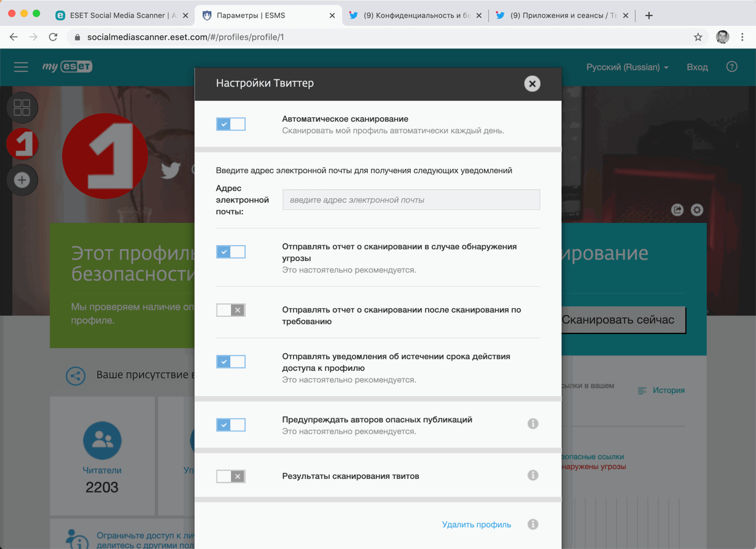756x549 pixels.
Task: Click the Вход login link
Action: tap(697, 67)
